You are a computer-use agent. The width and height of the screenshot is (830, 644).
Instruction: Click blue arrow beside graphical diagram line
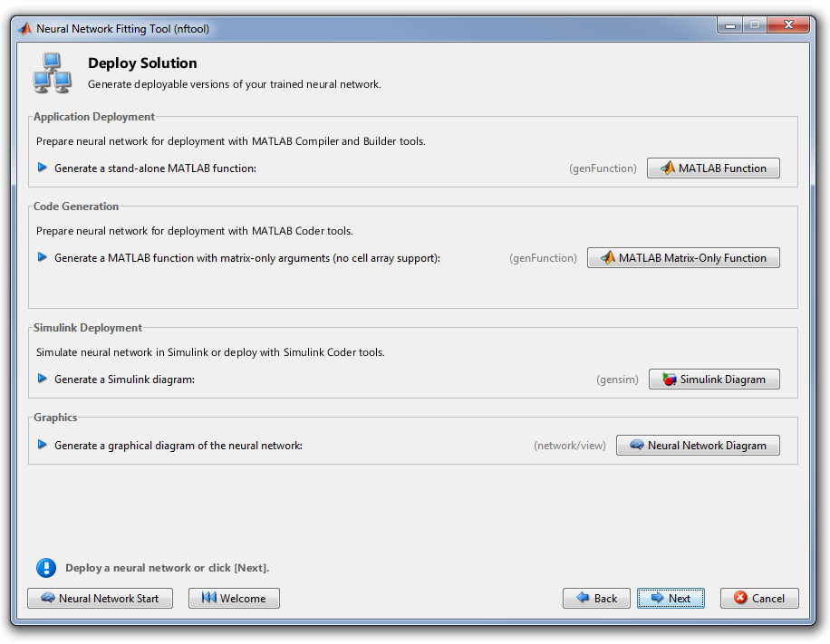pyautogui.click(x=43, y=445)
